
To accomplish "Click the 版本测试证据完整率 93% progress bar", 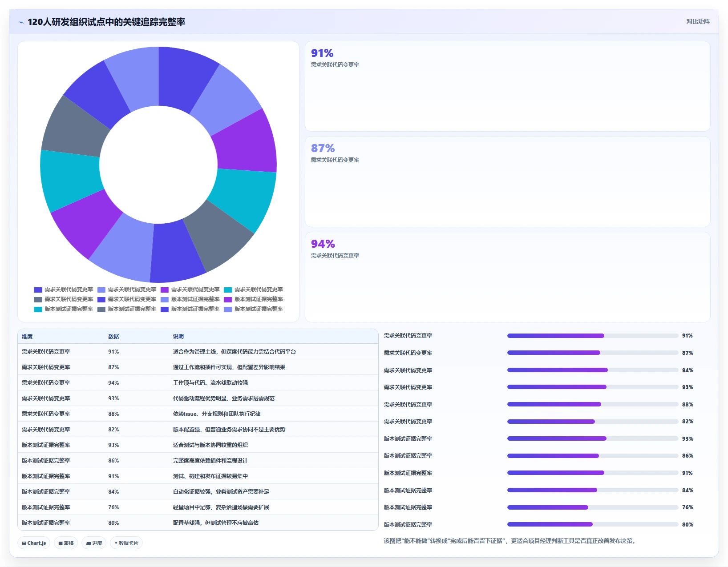I will pos(593,438).
